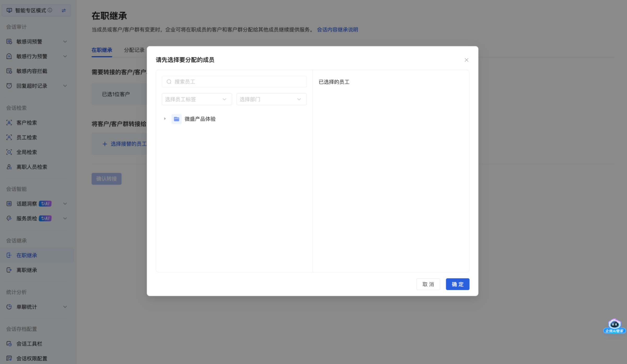Click the 微盛产品体验 department name
Viewport: 627px width, 364px height.
pyautogui.click(x=200, y=119)
